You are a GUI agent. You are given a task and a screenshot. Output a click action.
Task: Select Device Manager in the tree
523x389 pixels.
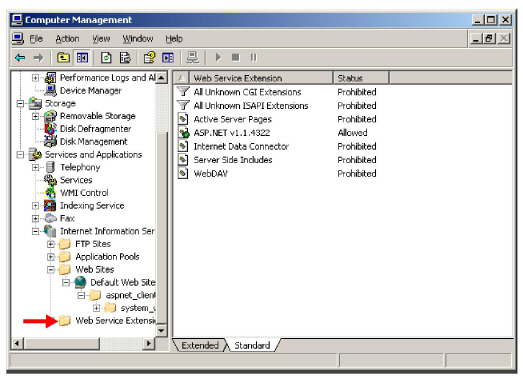point(91,91)
